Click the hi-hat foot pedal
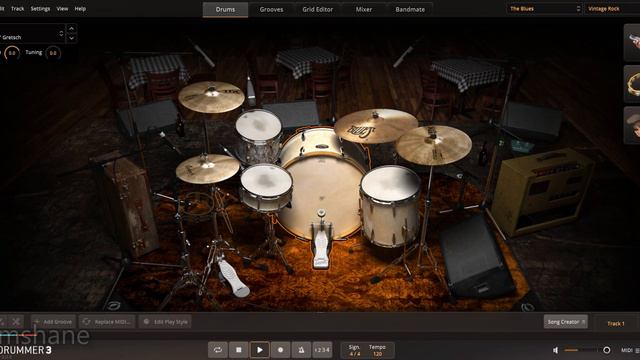The image size is (640, 360). point(233,277)
